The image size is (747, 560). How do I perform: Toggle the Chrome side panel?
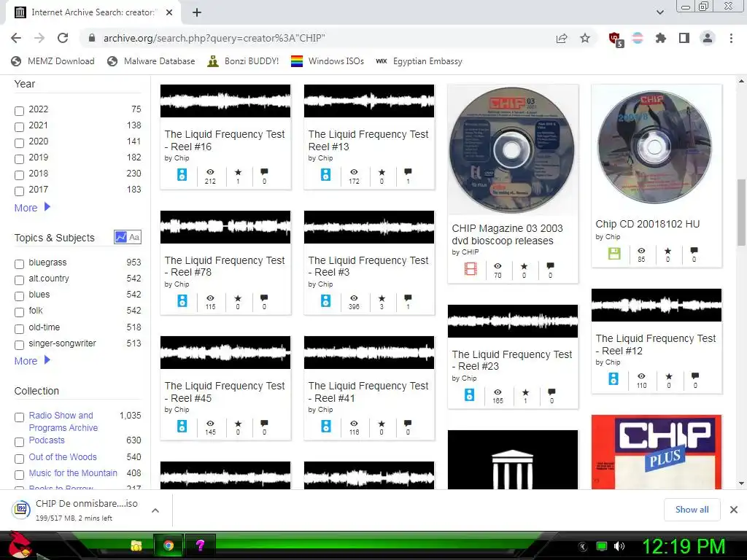pyautogui.click(x=684, y=38)
